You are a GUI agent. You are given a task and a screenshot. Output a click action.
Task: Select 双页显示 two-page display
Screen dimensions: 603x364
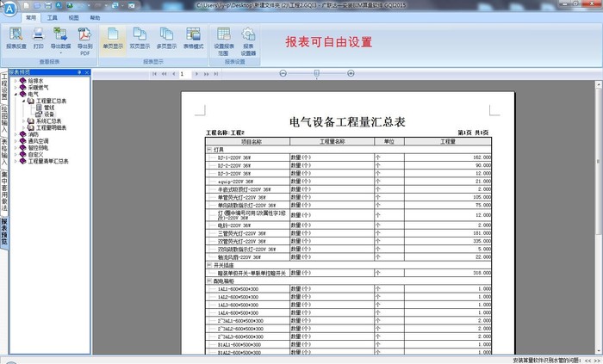click(140, 39)
